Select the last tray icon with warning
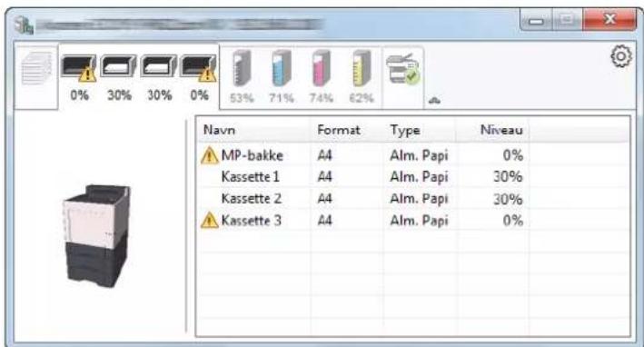Viewport: 644px width, 347px height. click(198, 68)
